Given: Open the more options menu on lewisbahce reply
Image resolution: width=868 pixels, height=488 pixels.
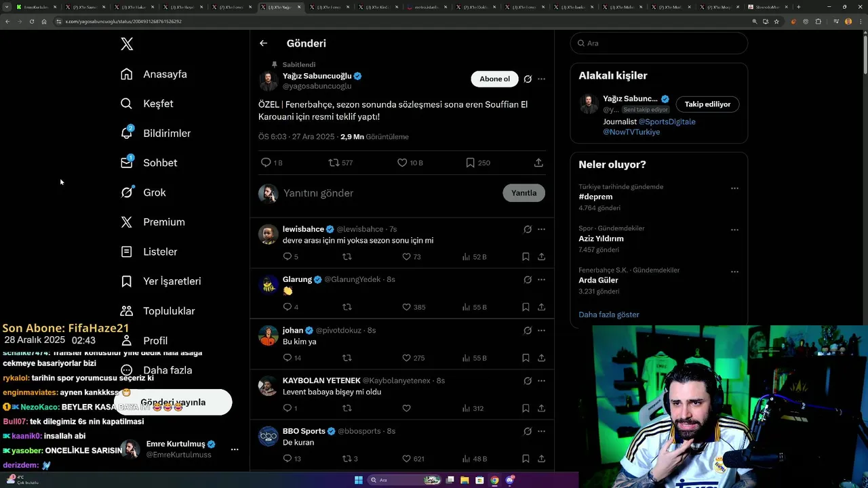Looking at the screenshot, I should [541, 229].
